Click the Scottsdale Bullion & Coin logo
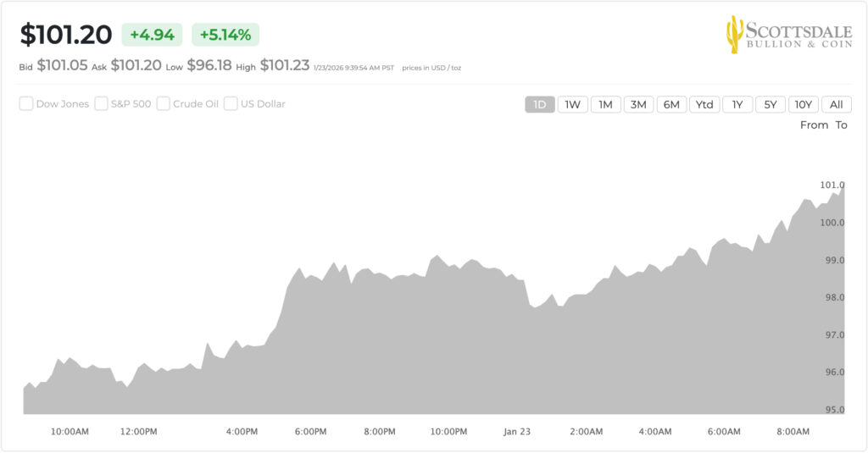This screenshot has height=453, width=868. point(788,35)
